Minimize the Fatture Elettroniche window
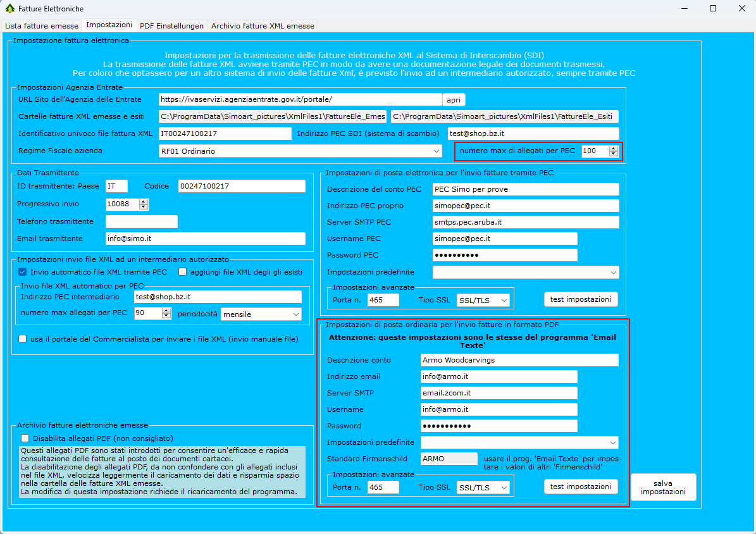Viewport: 756px width, 534px height. pyautogui.click(x=685, y=8)
